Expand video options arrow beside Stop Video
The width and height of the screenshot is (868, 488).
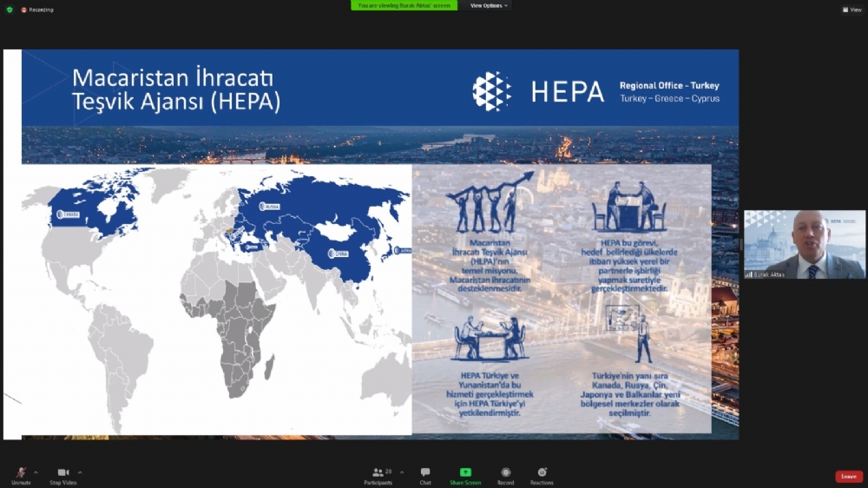80,472
